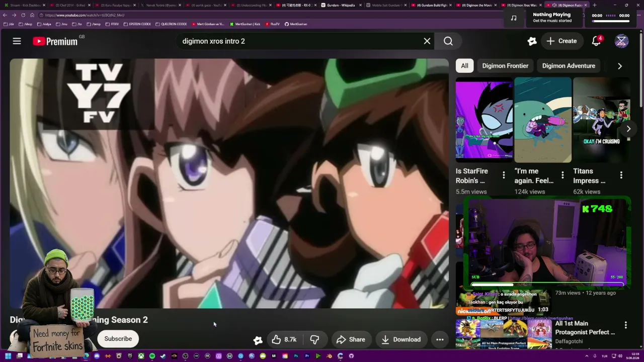Click the sparkle Ask icon beside Like
The height and width of the screenshot is (362, 644).
[258, 340]
